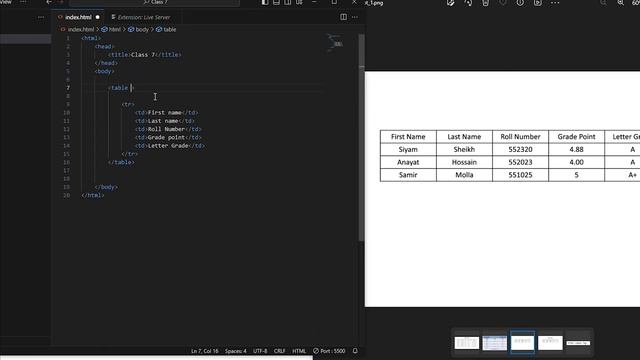
Task: Show file info in Photos viewer
Action: pyautogui.click(x=520, y=3)
